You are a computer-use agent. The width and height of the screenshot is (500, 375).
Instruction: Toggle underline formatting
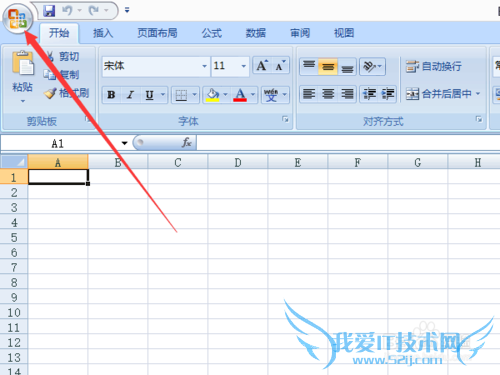[150, 95]
